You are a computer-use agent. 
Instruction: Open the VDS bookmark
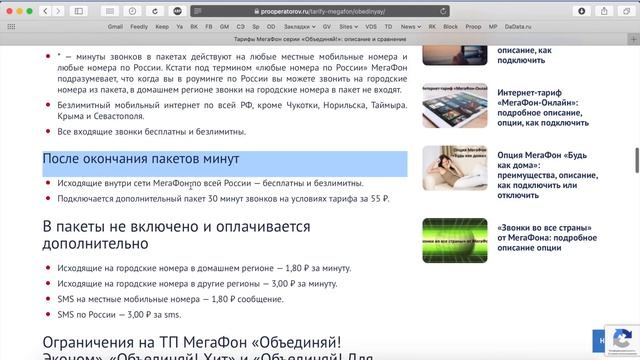371,27
